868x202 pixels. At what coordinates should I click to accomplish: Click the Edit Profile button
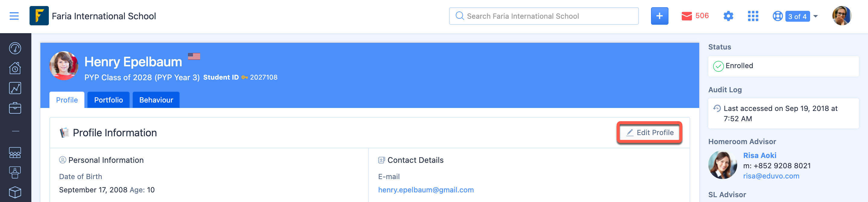[650, 133]
